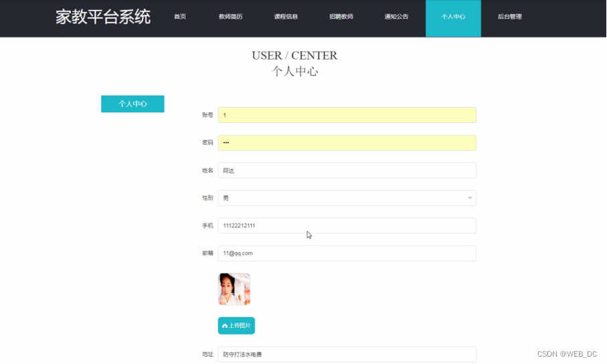The height and width of the screenshot is (364, 607).
Task: Click the 手机 field label
Action: [x=207, y=225]
